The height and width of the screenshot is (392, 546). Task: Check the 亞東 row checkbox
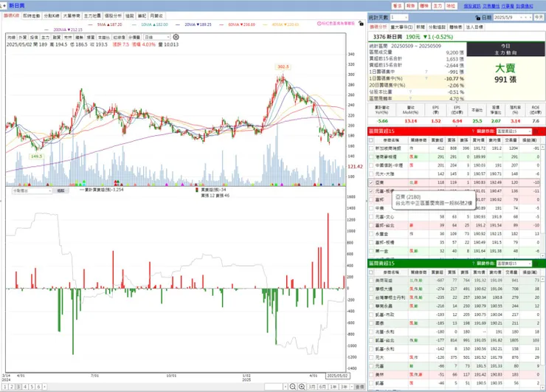[371, 182]
